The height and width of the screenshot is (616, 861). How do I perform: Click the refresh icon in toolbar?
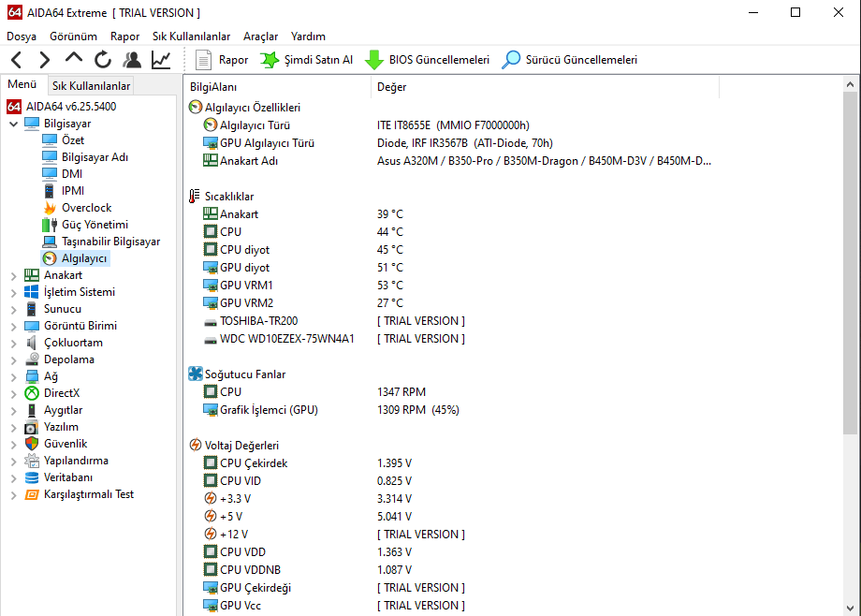pyautogui.click(x=103, y=59)
